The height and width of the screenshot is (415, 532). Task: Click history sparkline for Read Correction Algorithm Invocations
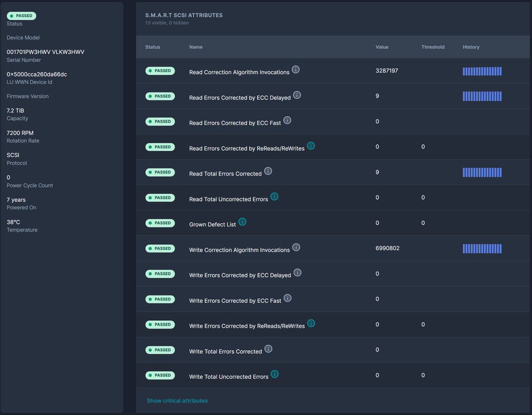point(482,71)
